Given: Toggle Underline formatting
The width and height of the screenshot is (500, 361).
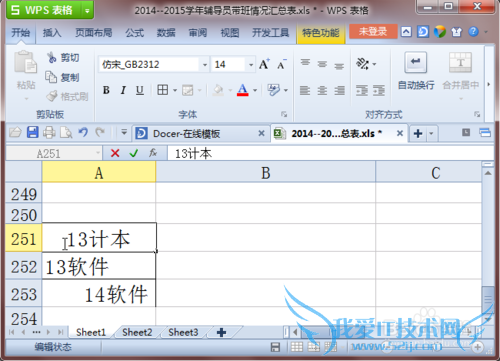Looking at the screenshot, I should 140,90.
